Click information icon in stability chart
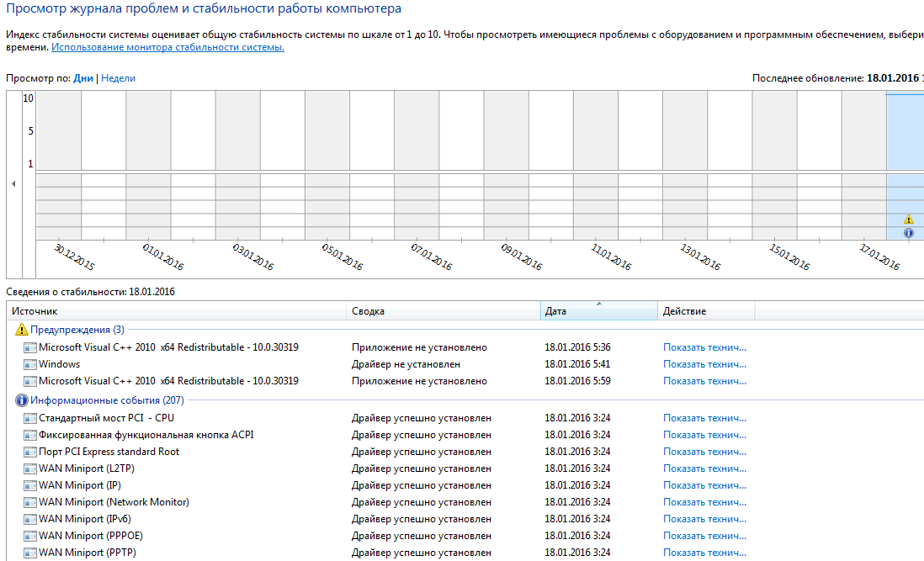 pos(908,233)
